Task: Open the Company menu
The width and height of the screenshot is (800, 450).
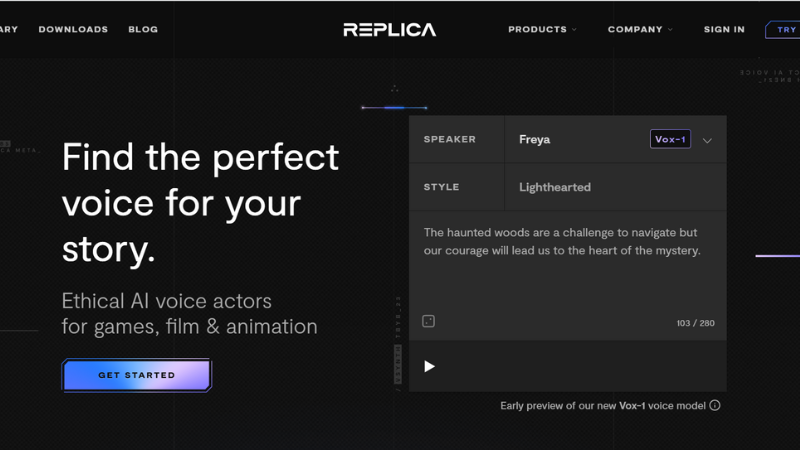Action: (x=640, y=30)
